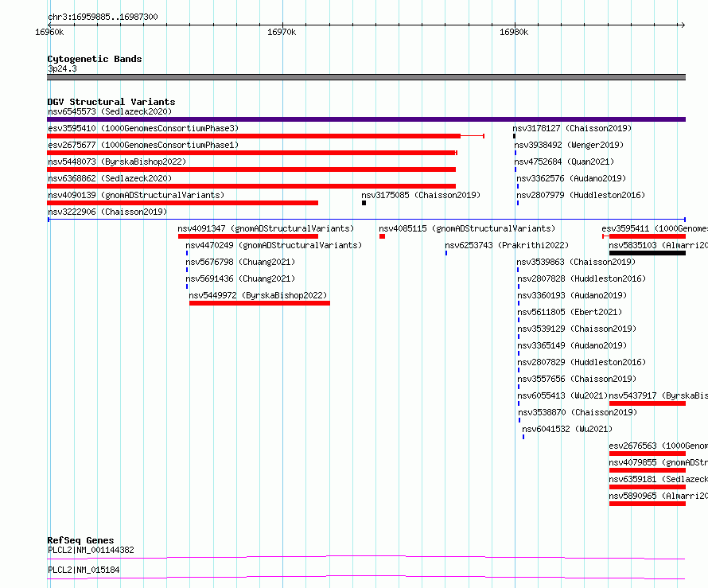Open esv3595410 (1000GenomesConsortiumPhase3) variant
The image size is (708, 588).
click(143, 128)
